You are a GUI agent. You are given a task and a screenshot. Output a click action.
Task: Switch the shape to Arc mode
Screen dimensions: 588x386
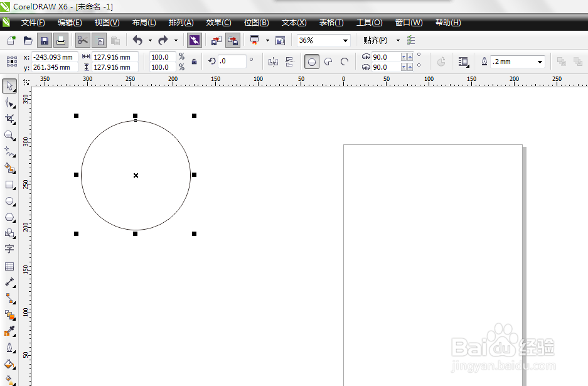click(345, 62)
